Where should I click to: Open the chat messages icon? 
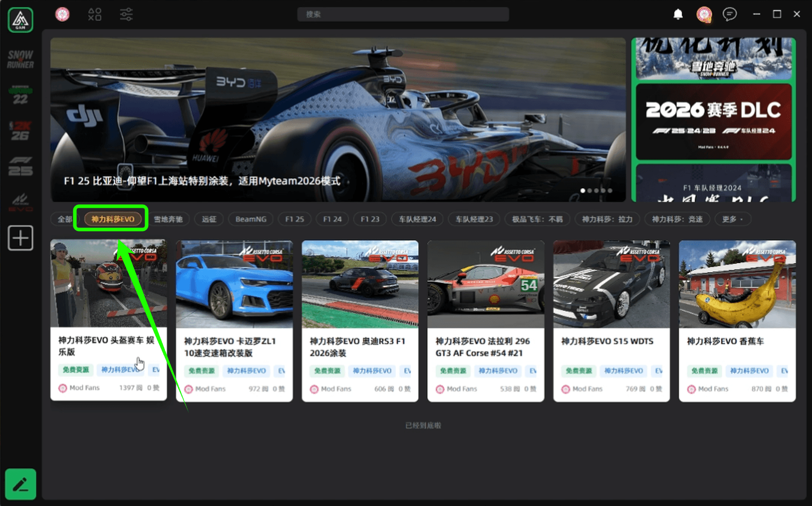coord(730,14)
